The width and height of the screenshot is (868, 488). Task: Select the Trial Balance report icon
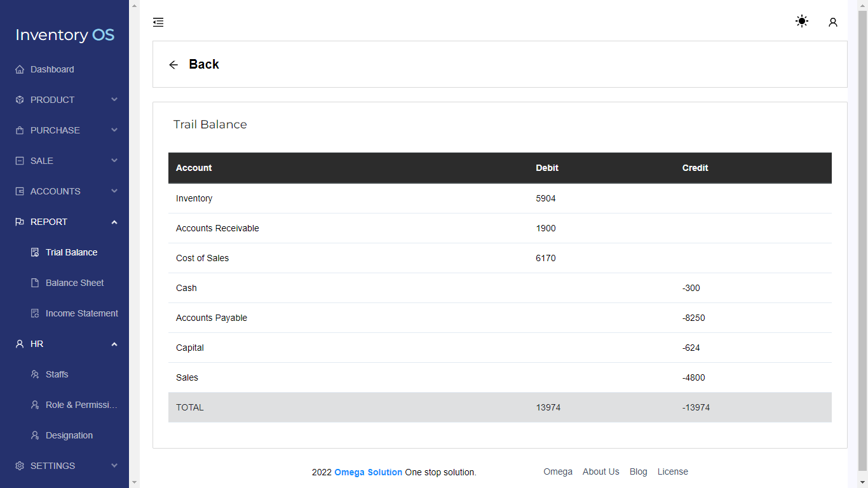coord(34,252)
